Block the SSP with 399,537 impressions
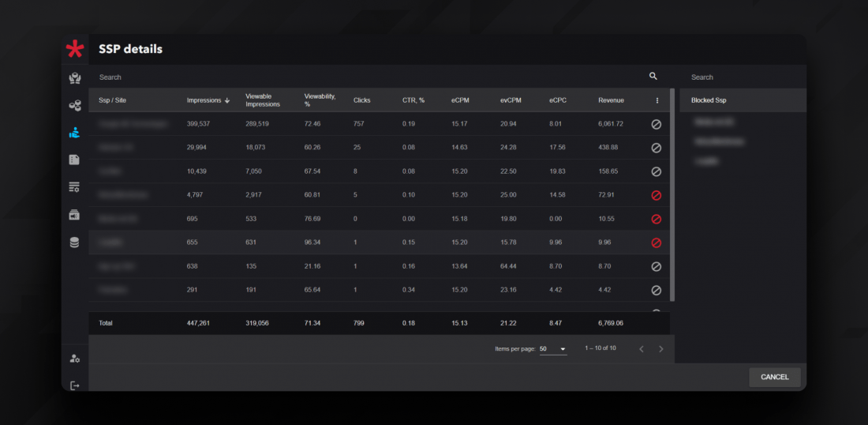Viewport: 868px width, 425px height. pyautogui.click(x=657, y=124)
